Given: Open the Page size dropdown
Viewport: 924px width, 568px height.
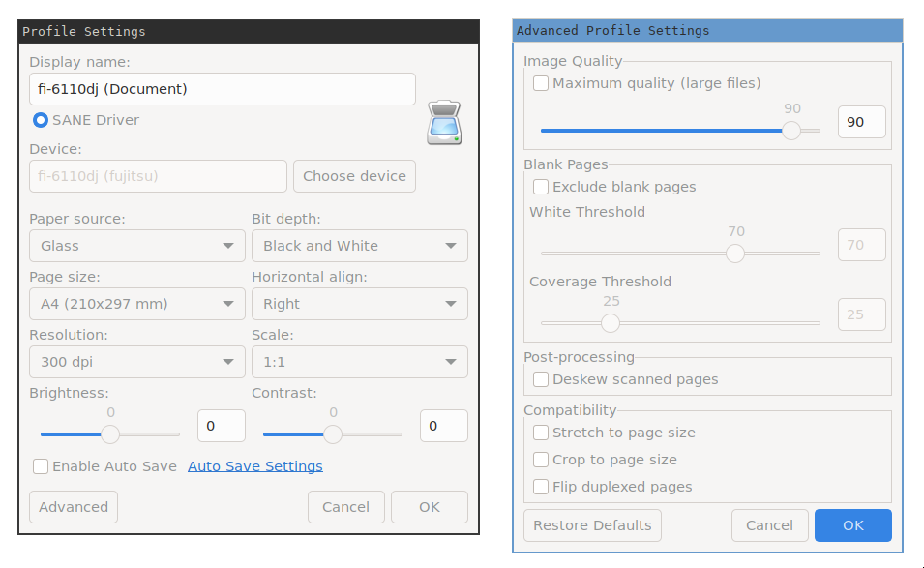Looking at the screenshot, I should [x=135, y=304].
